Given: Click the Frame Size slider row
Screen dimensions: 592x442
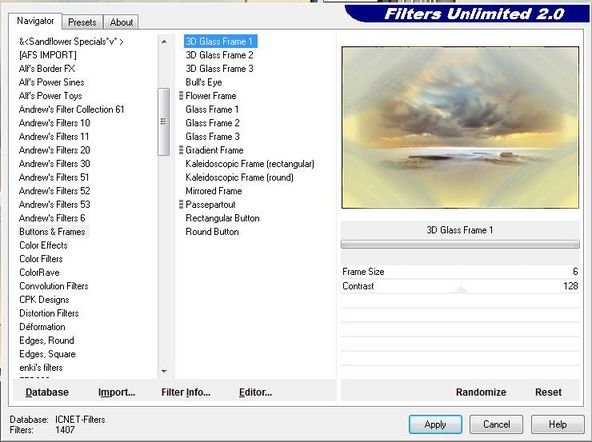Looking at the screenshot, I should [x=460, y=272].
